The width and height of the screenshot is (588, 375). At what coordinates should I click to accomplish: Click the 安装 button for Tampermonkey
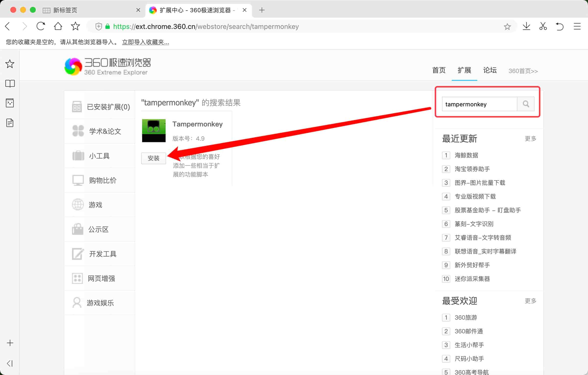coord(153,158)
